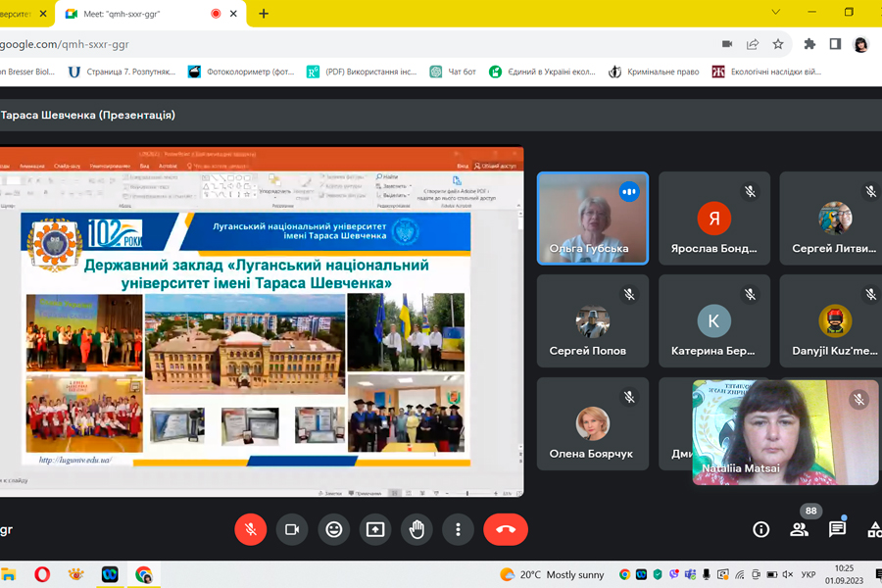
Task: Switch the УКР keyboard language
Action: click(x=808, y=574)
